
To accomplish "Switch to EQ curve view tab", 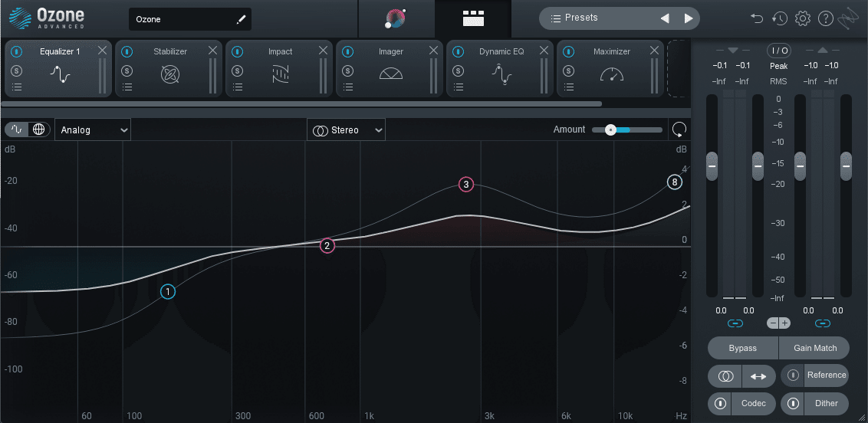I will (x=17, y=130).
